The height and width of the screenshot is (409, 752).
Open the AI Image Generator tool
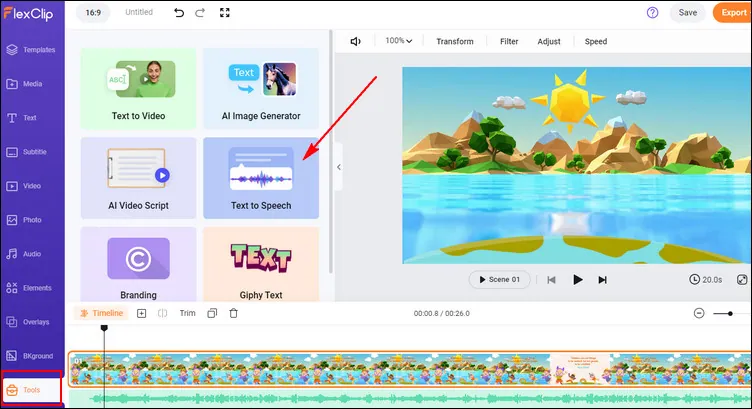pos(261,88)
